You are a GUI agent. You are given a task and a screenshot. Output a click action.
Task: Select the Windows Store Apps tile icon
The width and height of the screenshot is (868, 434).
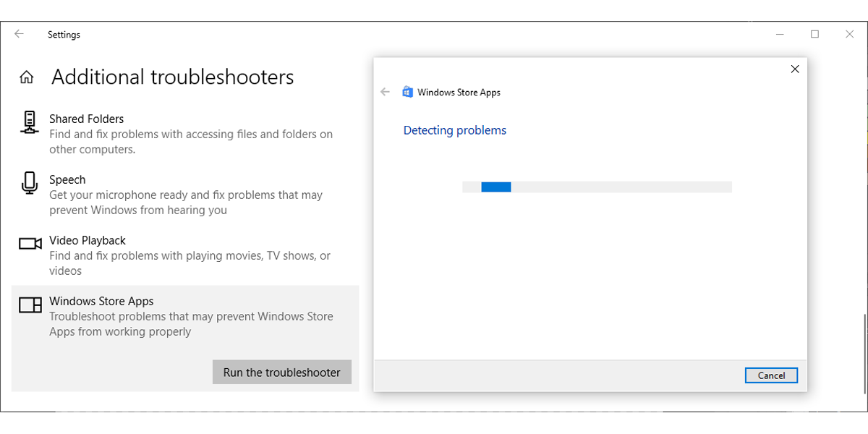[30, 305]
